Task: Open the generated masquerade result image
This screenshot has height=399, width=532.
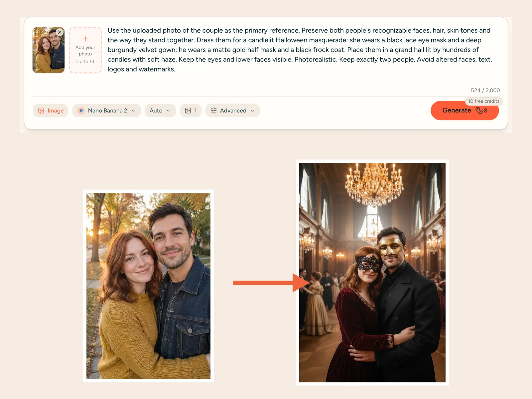Action: coord(372,273)
